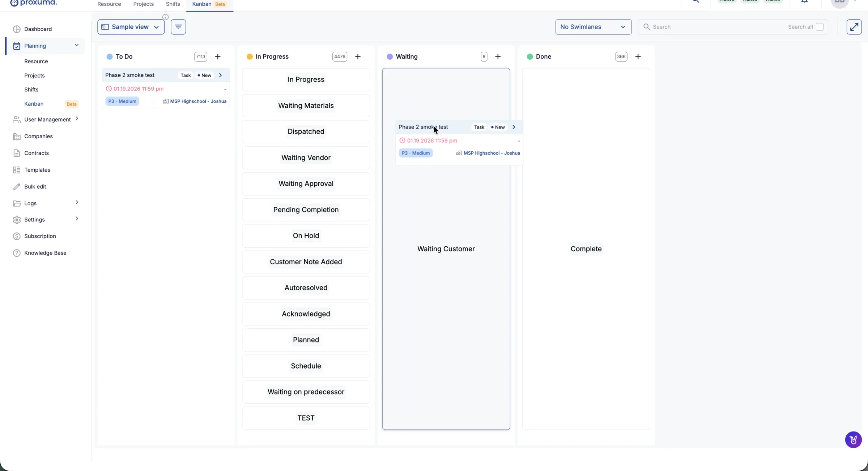Screen dimensions: 868x471
Task: Click the P3 - Medium tag on To Do card
Action: [x=122, y=101]
